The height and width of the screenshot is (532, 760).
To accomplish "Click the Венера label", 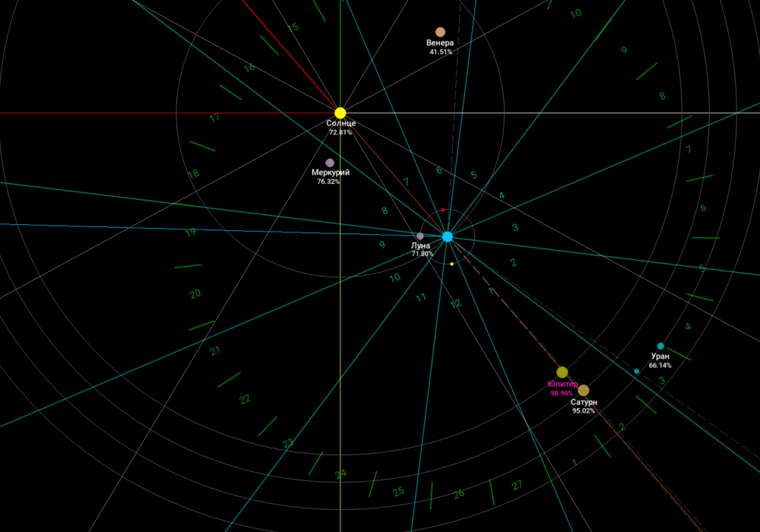I will (x=440, y=43).
